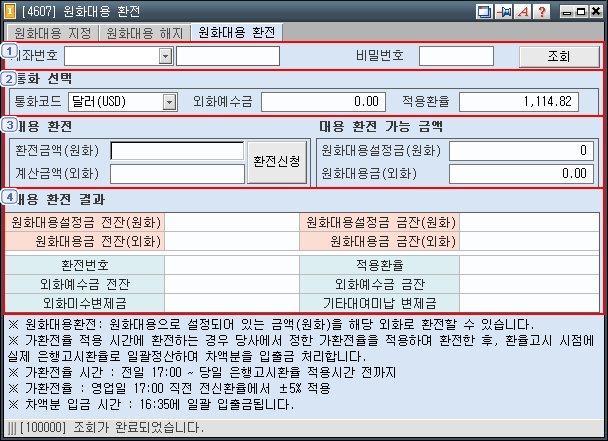Expand the 통화코드 달러(USD) dropdown

169,102
